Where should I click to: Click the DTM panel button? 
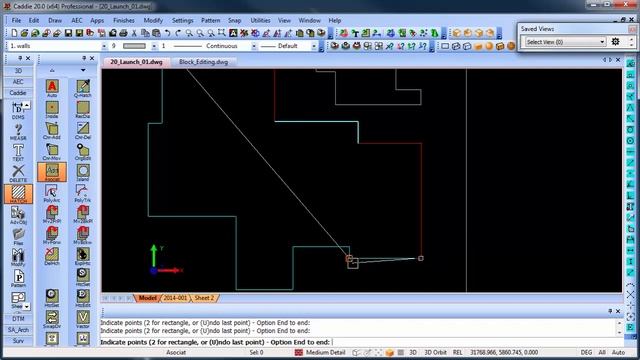click(x=18, y=318)
